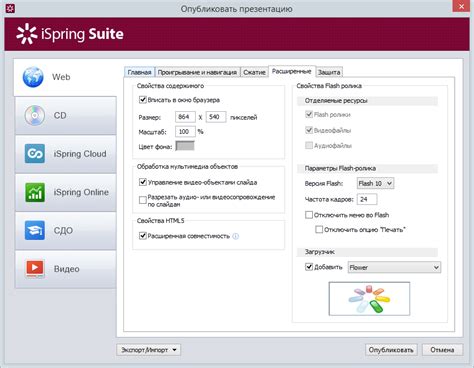
Task: Select the iSpring Cloud label
Action: coord(80,154)
